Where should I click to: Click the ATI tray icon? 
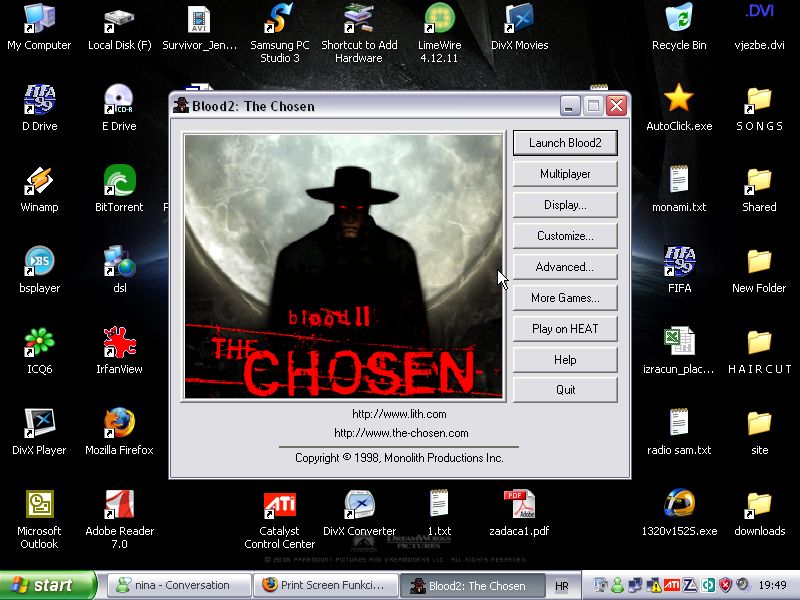(x=671, y=585)
